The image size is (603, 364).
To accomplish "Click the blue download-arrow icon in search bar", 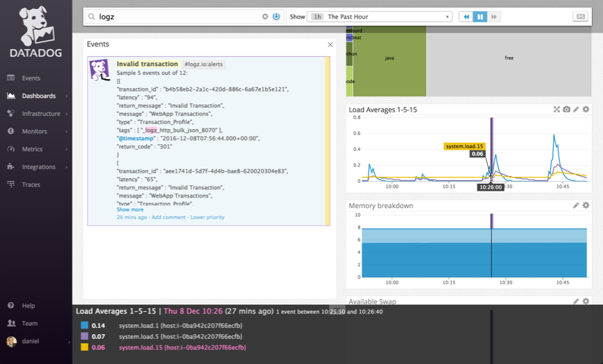I will click(x=276, y=17).
